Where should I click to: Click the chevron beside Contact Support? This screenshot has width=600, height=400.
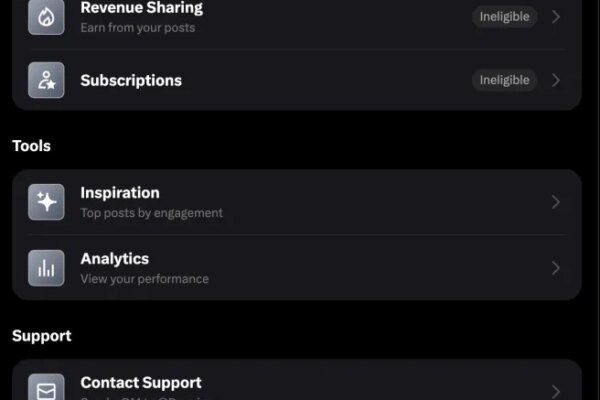[556, 390]
